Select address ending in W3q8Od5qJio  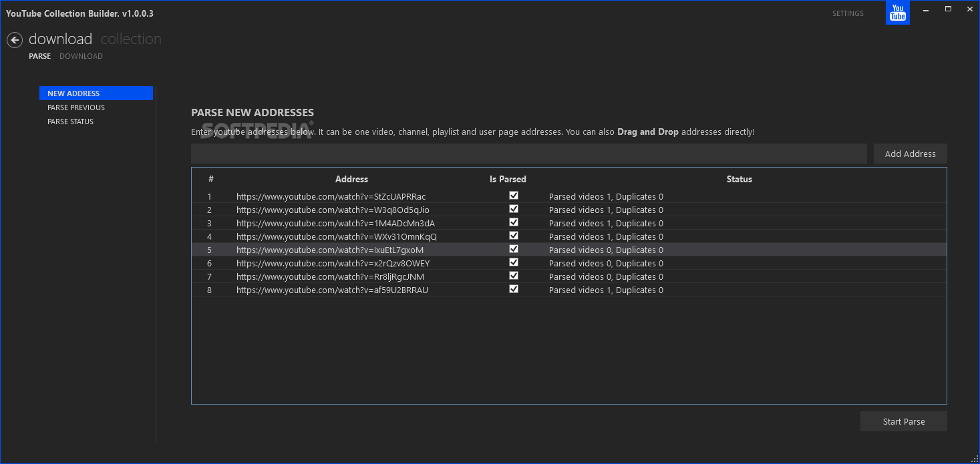click(333, 210)
